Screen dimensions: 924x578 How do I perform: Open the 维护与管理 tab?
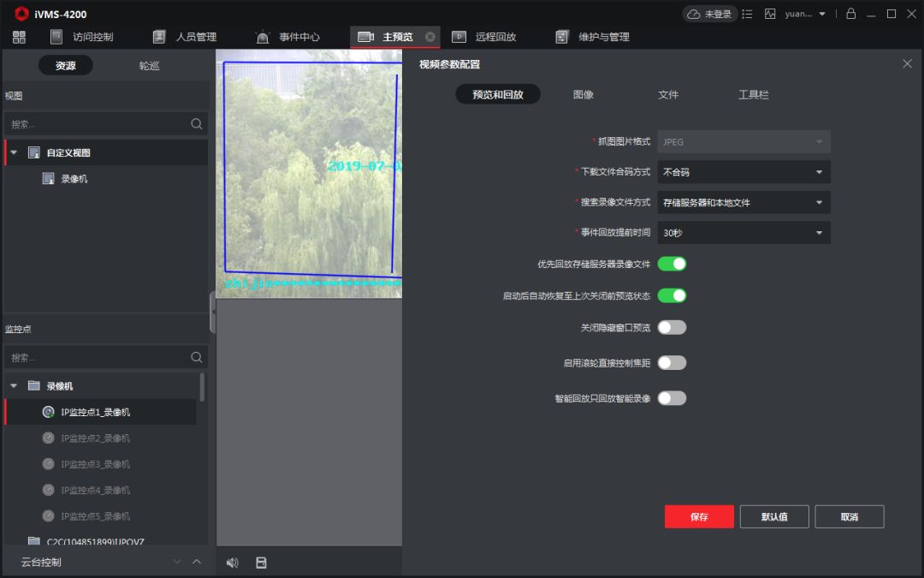tap(593, 37)
